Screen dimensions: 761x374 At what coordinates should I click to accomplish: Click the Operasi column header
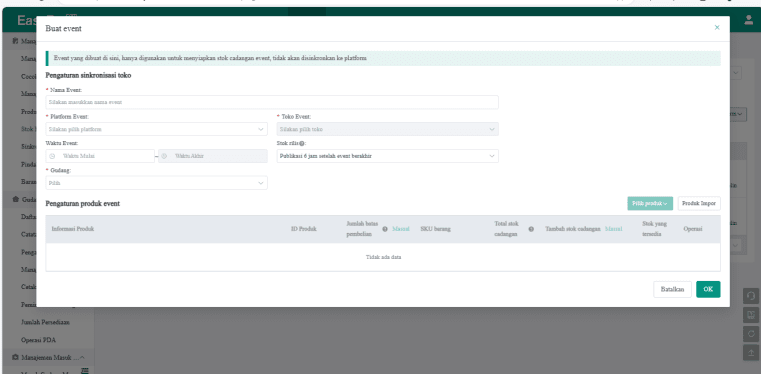click(693, 229)
